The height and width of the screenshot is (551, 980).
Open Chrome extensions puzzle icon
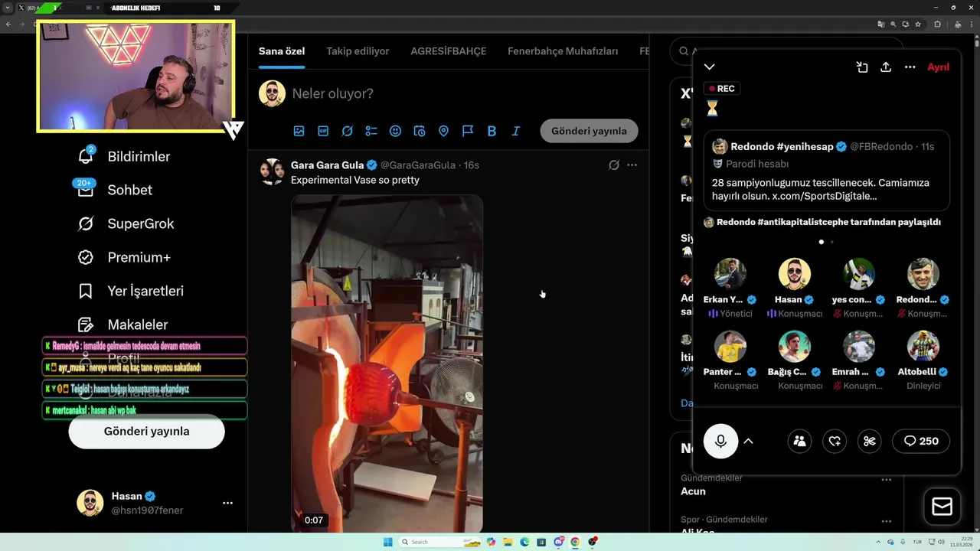937,24
